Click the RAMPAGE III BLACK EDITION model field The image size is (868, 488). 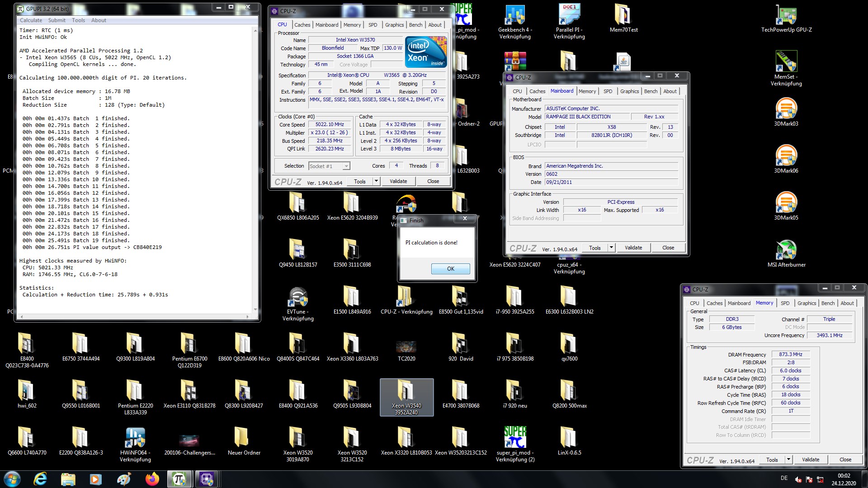[x=587, y=117]
